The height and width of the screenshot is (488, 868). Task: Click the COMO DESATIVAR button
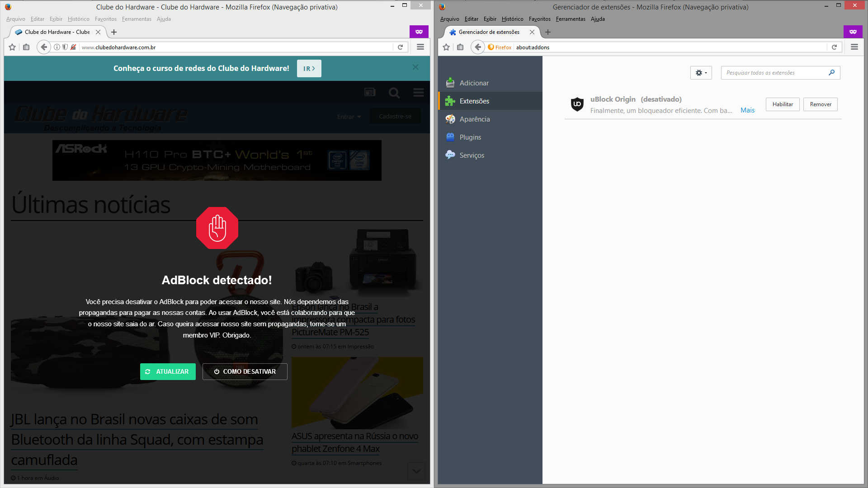click(245, 371)
